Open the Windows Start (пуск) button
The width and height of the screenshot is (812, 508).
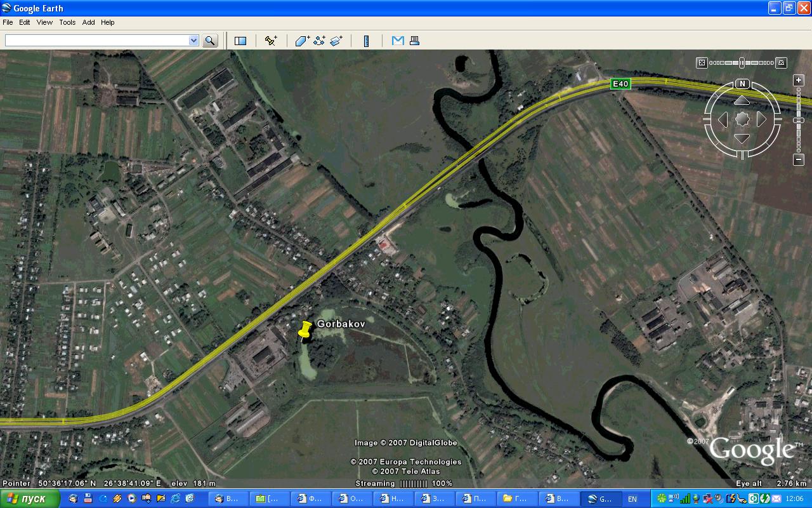point(30,499)
